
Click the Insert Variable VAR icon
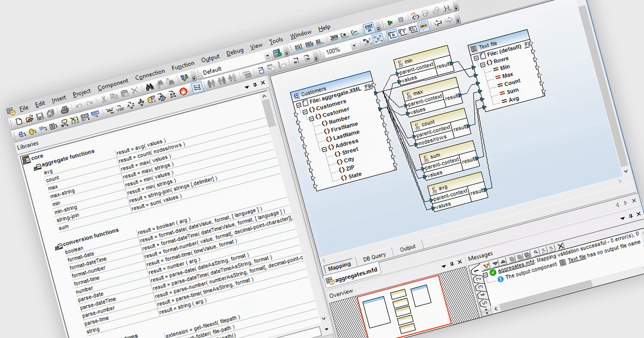click(x=121, y=109)
